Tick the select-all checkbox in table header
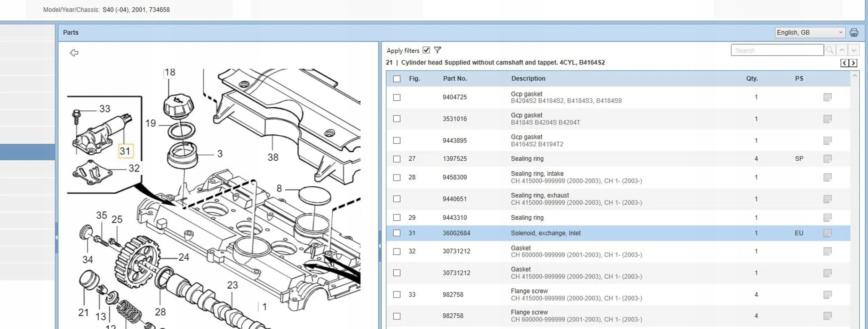The image size is (868, 329). coord(397,79)
